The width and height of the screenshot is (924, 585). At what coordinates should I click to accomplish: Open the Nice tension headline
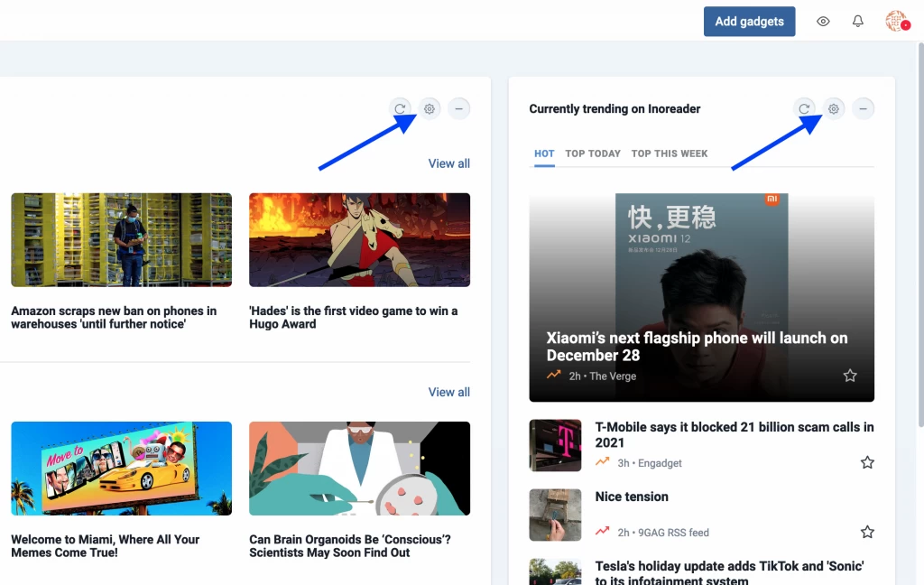[x=632, y=497]
